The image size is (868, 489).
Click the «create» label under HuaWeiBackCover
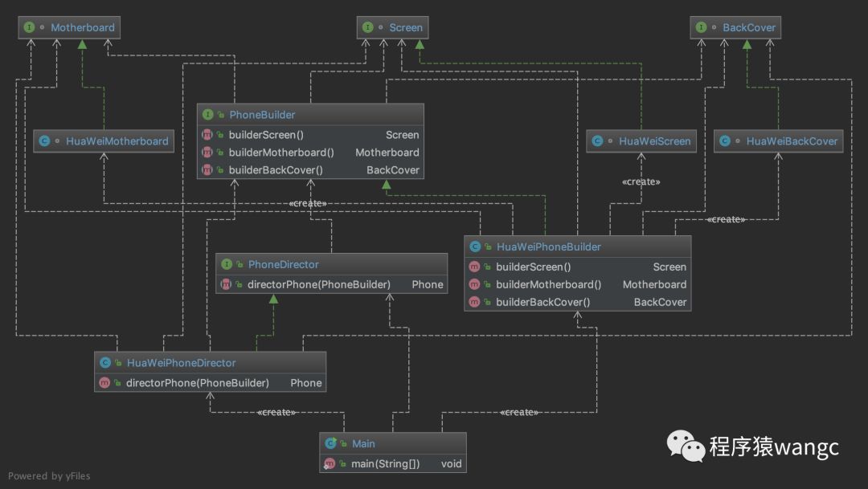coord(726,219)
